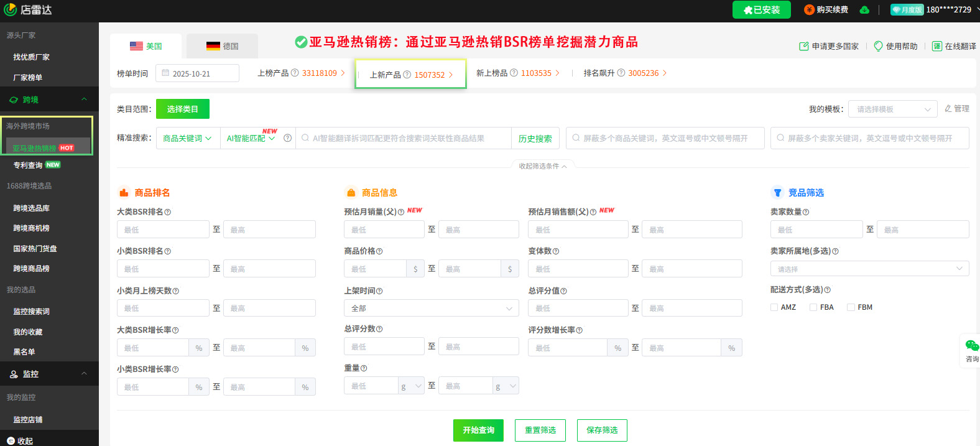980x446 pixels.
Task: Tick the FBA delivery checkbox
Action: pos(813,307)
